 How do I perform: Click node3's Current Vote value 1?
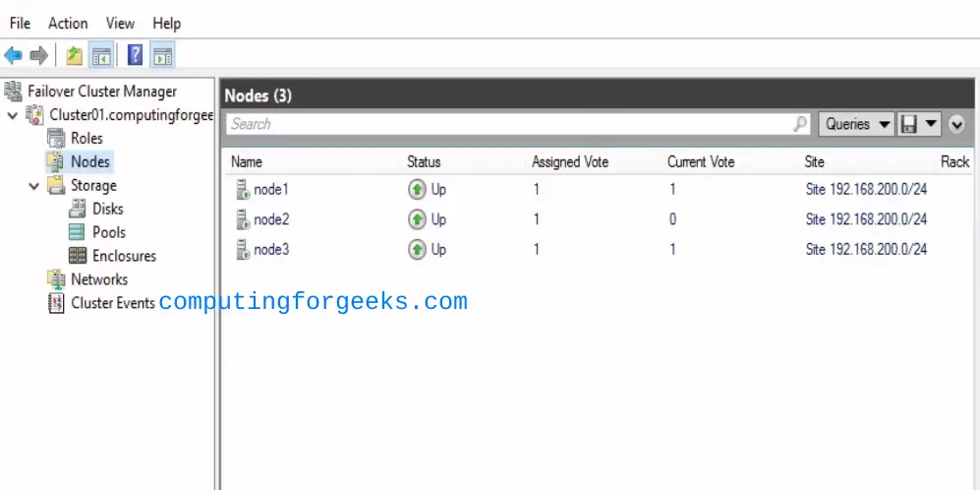672,250
